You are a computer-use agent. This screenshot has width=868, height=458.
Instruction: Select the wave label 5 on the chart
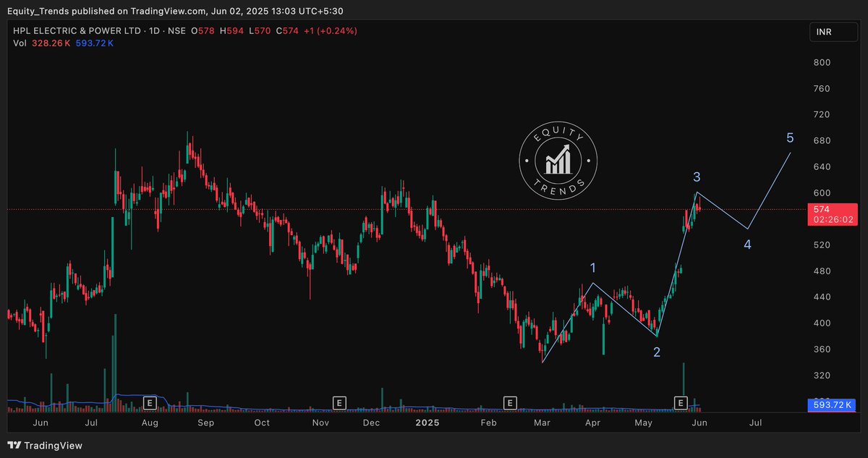790,138
